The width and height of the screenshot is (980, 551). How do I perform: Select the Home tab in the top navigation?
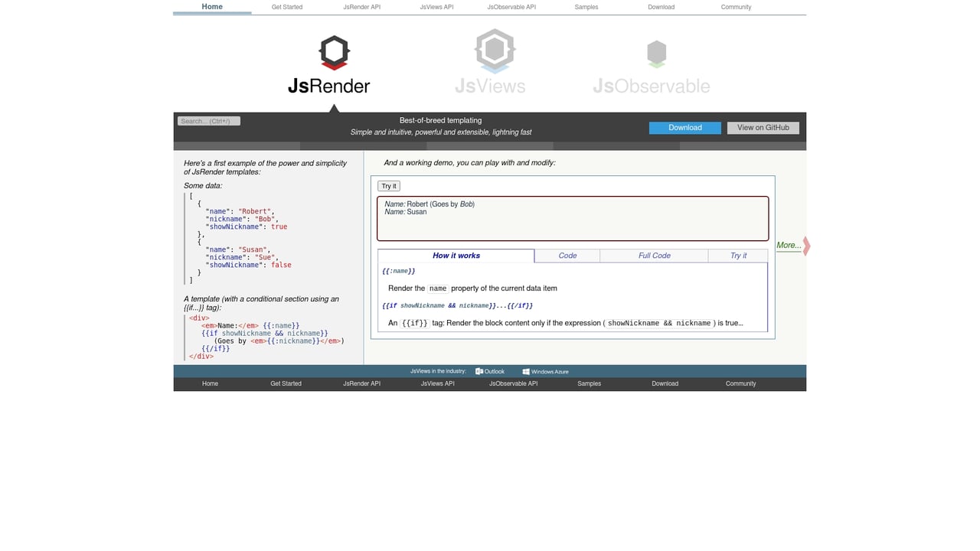pos(211,7)
